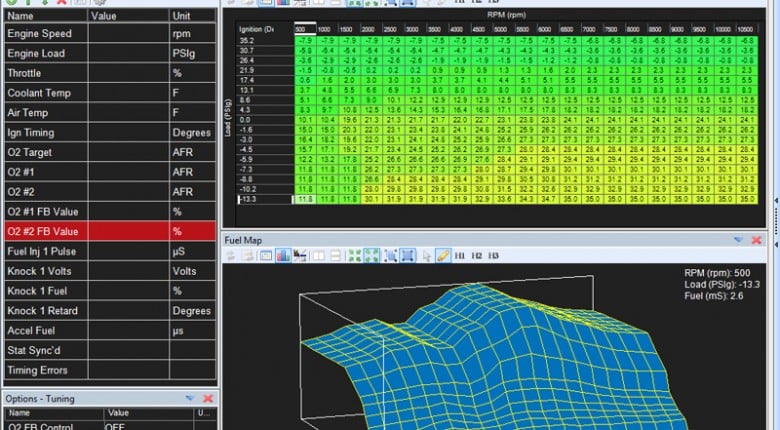The image size is (780, 430).
Task: Click the Unit column header in the data list
Action: coord(193,16)
